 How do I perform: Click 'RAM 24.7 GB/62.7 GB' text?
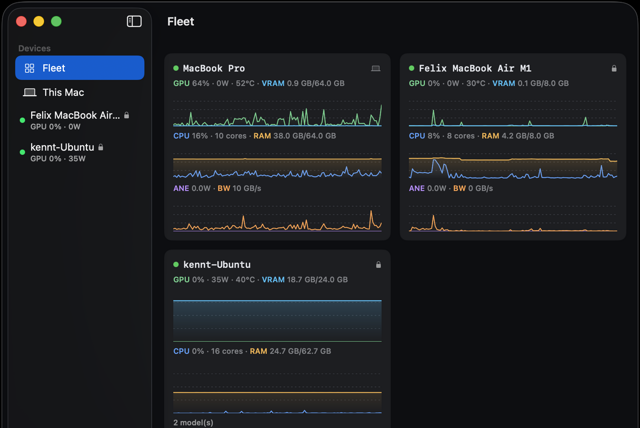point(290,351)
